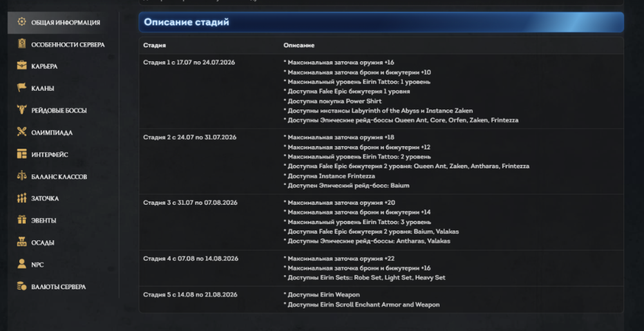Click the coins icon for Валюты сервера
The image size is (644, 331).
[x=22, y=286]
